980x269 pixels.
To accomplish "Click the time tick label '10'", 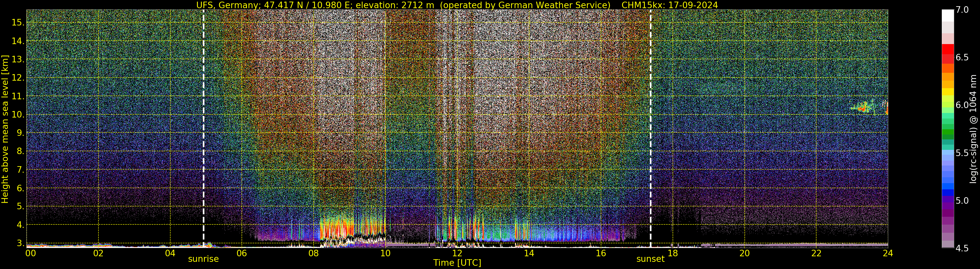I will click(x=385, y=253).
